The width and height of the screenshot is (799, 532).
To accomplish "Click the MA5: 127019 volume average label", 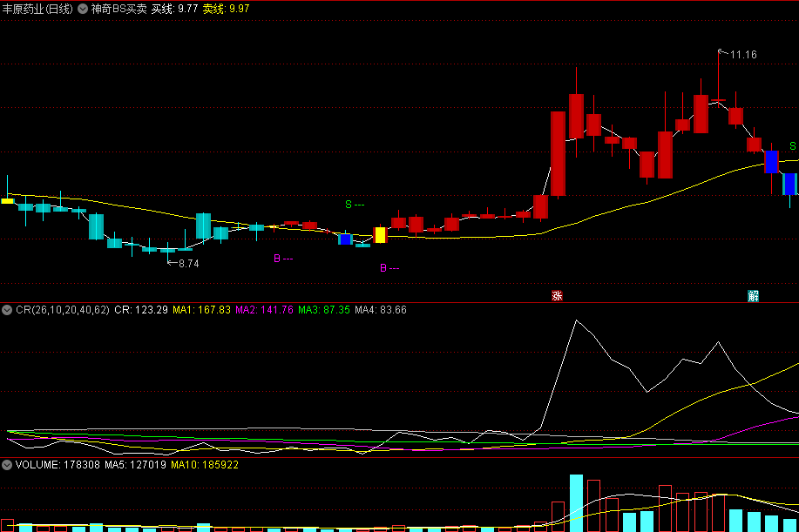I will [x=136, y=465].
